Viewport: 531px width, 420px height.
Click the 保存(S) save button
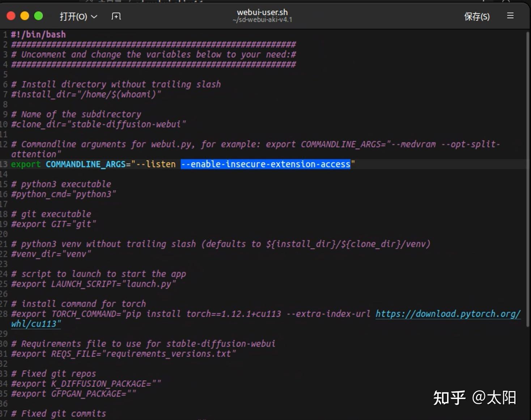coord(476,17)
